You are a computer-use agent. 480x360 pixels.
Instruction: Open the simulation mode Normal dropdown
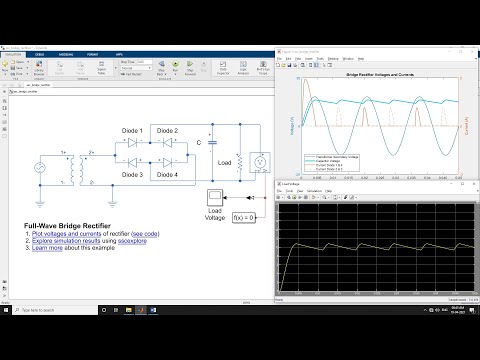(x=136, y=68)
